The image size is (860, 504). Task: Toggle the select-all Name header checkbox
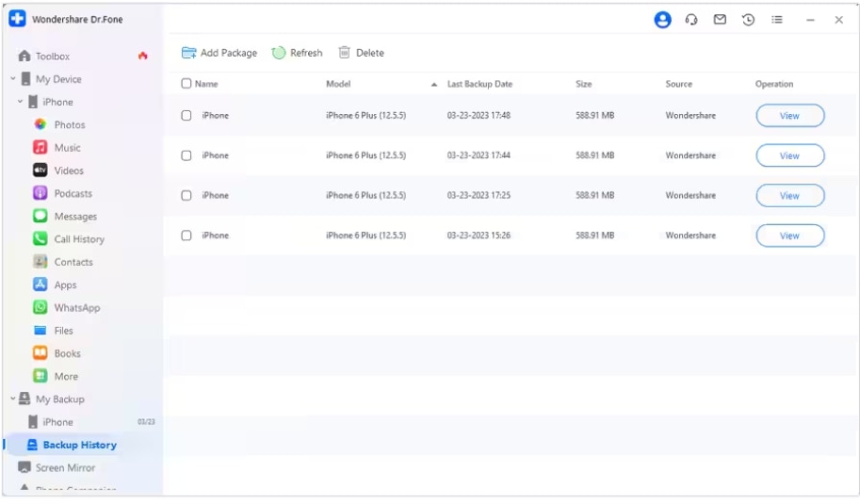(186, 83)
